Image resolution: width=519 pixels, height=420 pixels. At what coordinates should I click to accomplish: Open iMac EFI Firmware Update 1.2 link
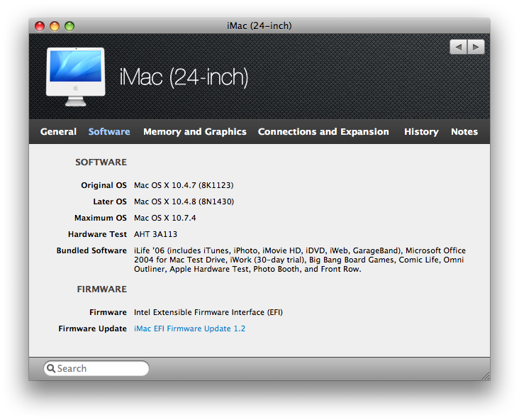[189, 328]
